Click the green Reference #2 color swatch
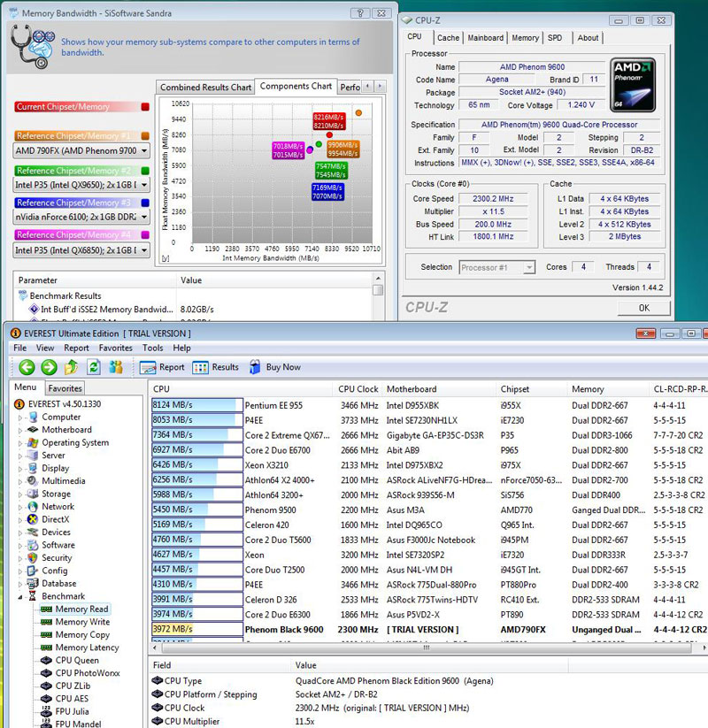 [x=145, y=171]
